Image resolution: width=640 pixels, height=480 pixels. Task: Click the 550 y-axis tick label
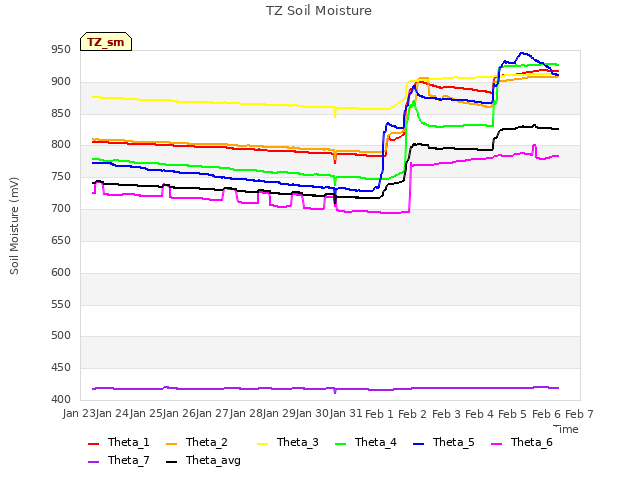[x=61, y=304]
